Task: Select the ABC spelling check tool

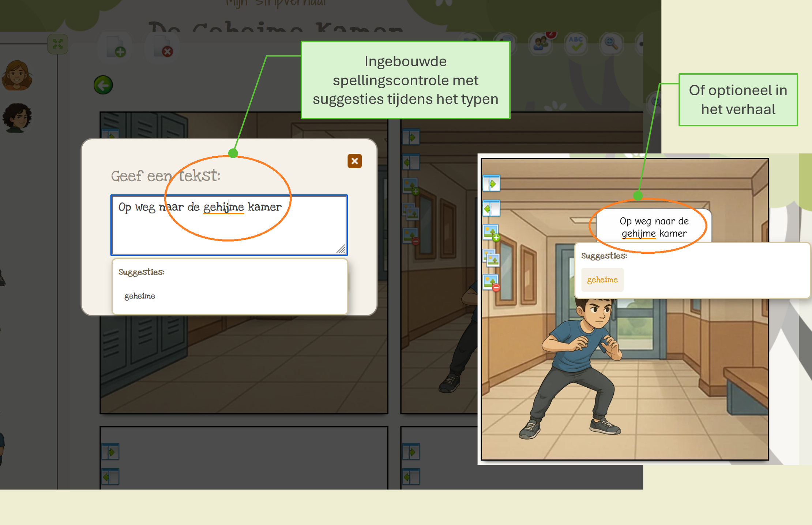Action: tap(575, 43)
